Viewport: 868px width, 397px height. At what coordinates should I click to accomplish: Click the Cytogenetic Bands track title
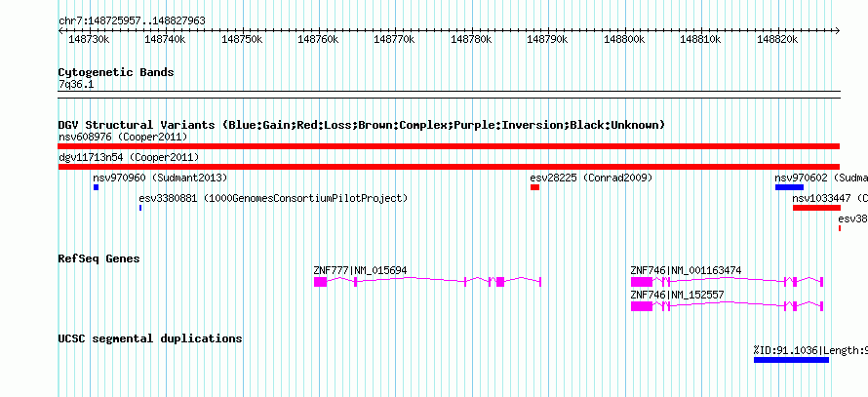tap(116, 72)
